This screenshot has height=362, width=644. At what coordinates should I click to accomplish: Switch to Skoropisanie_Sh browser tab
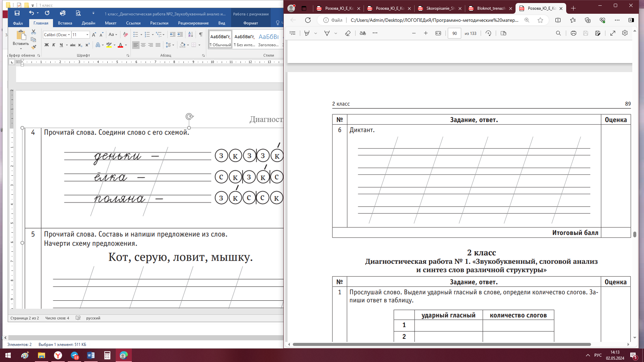click(x=440, y=8)
